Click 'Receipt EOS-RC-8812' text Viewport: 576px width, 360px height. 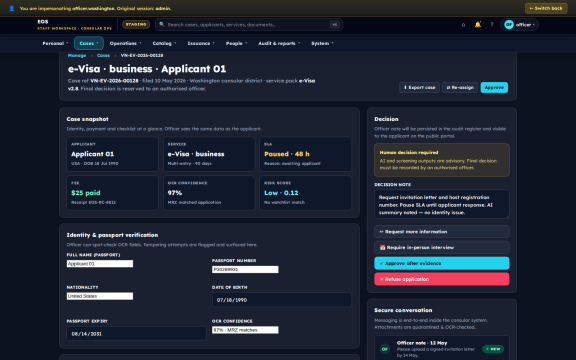pos(93,202)
